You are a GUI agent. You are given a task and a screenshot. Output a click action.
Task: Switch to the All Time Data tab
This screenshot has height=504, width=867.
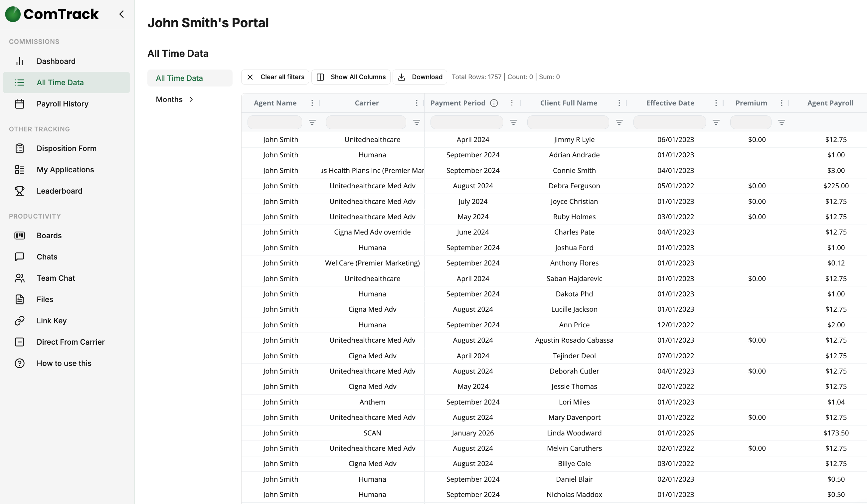pyautogui.click(x=190, y=78)
